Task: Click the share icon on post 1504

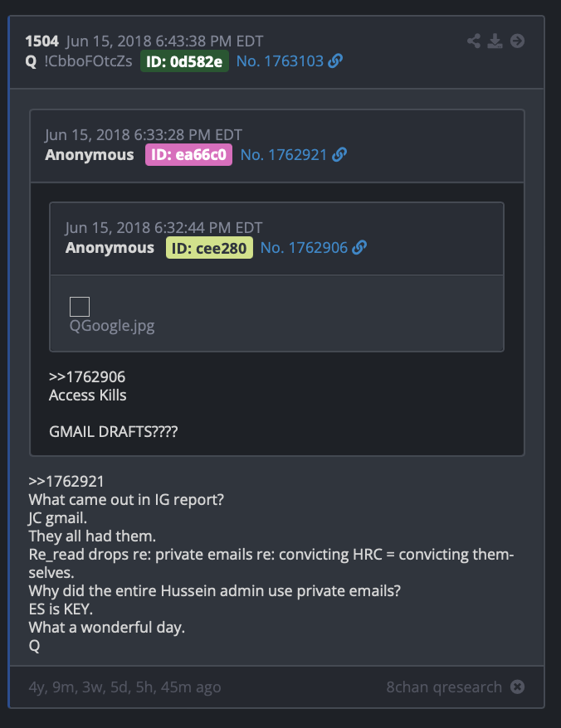Action: tap(474, 41)
